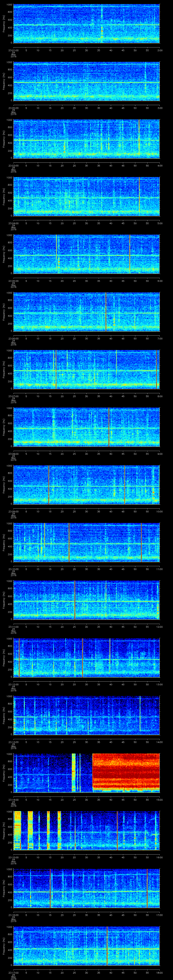This screenshot has height=980, width=173.
Task: Select the '23:08:00' timestamp text
Action: (x=13, y=454)
